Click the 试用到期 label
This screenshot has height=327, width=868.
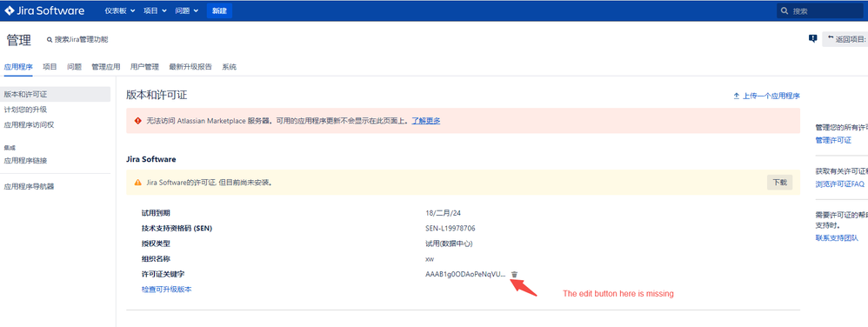(156, 213)
